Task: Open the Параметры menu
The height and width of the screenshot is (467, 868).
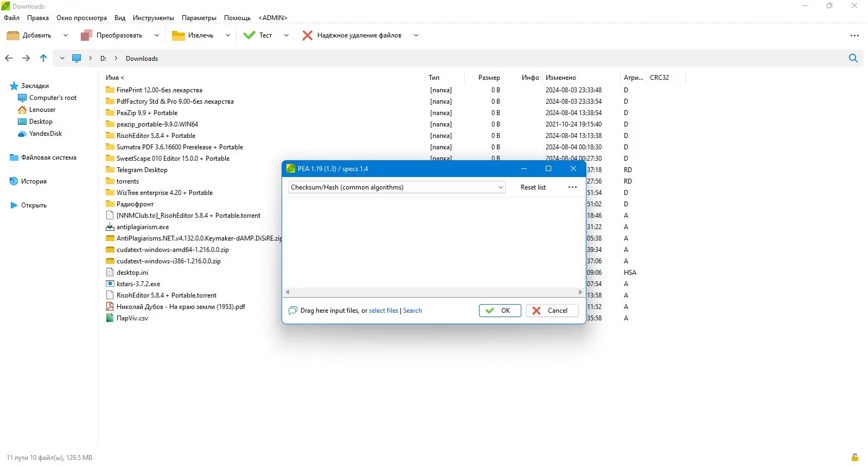Action: (x=199, y=18)
